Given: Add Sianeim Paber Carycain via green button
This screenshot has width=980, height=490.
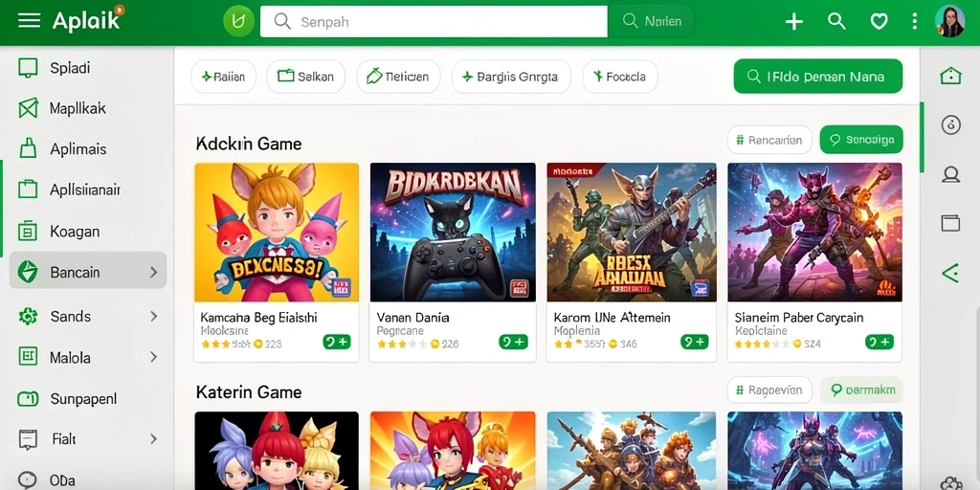Looking at the screenshot, I should coord(880,342).
